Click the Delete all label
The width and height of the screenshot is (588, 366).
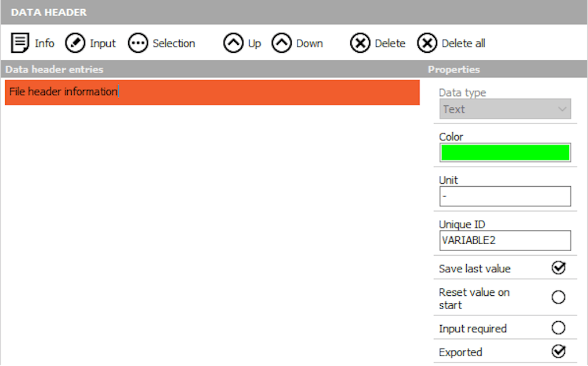pyautogui.click(x=463, y=43)
